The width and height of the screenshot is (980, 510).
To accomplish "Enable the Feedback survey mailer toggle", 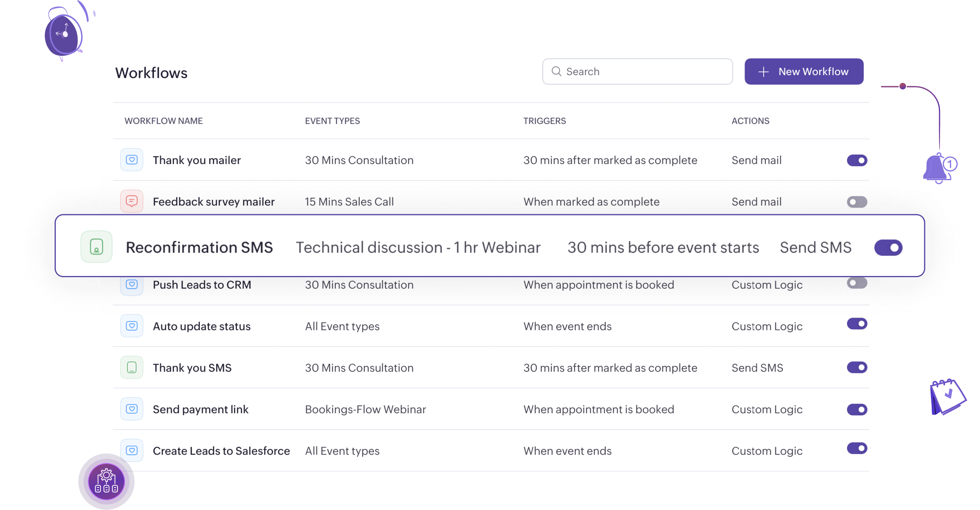I will pos(857,202).
